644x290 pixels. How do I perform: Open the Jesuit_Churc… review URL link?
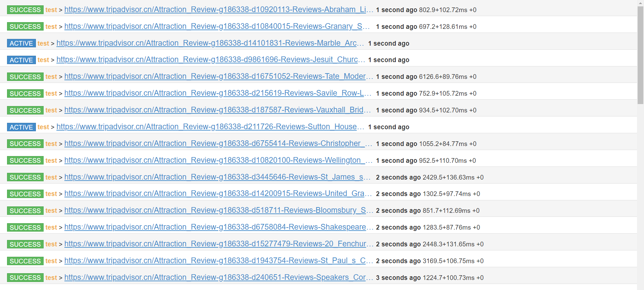(211, 60)
